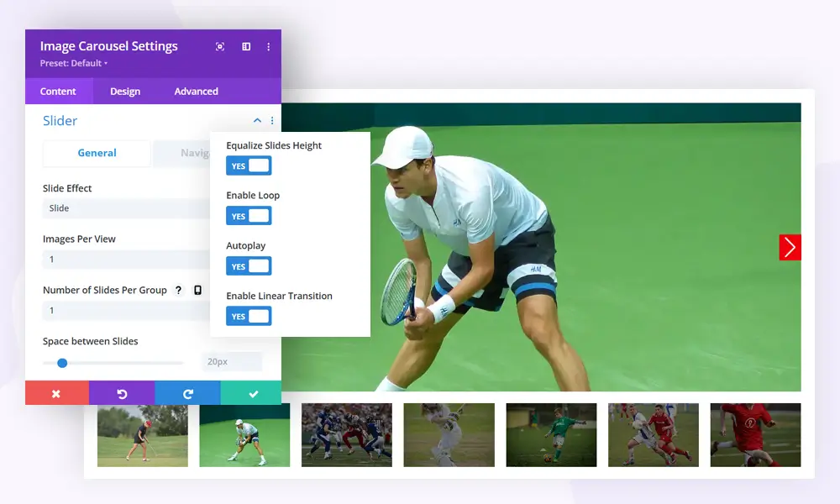Click the red X discard button

click(x=57, y=393)
